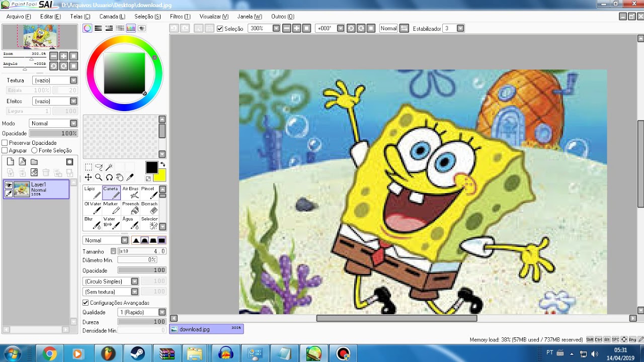Enable the Agrupar checkbox
This screenshot has height=362, width=644.
click(x=5, y=150)
